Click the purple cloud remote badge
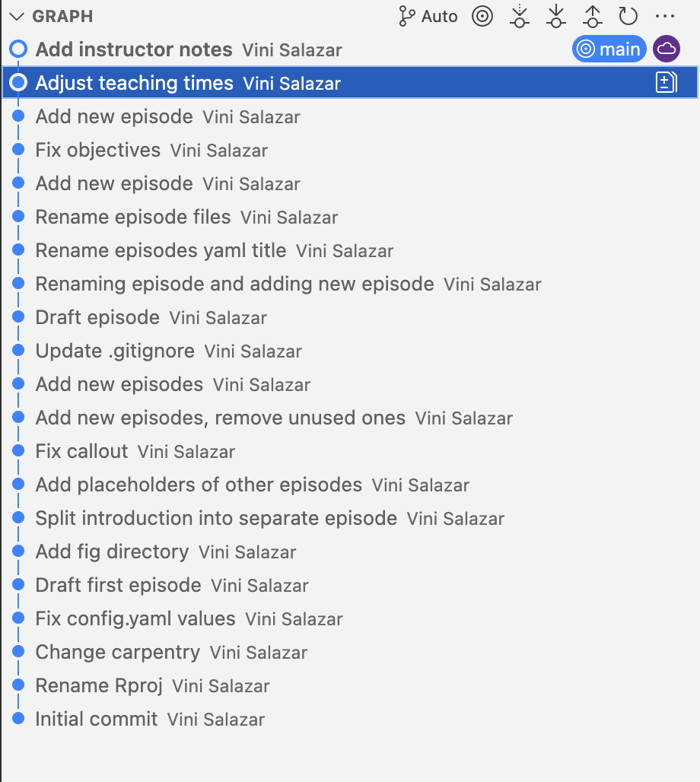This screenshot has height=782, width=700. (667, 49)
